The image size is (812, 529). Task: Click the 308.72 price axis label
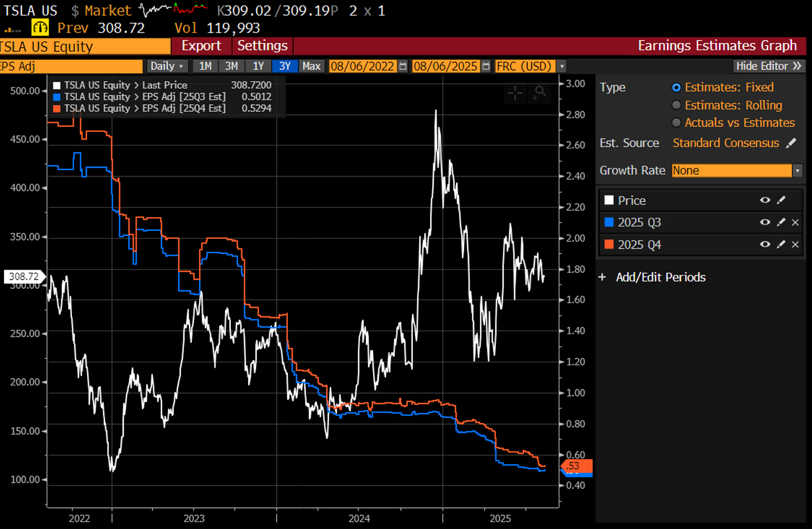(23, 276)
